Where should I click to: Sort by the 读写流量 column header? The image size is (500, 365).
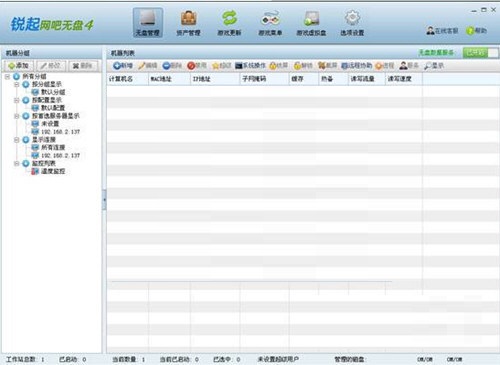click(x=367, y=79)
